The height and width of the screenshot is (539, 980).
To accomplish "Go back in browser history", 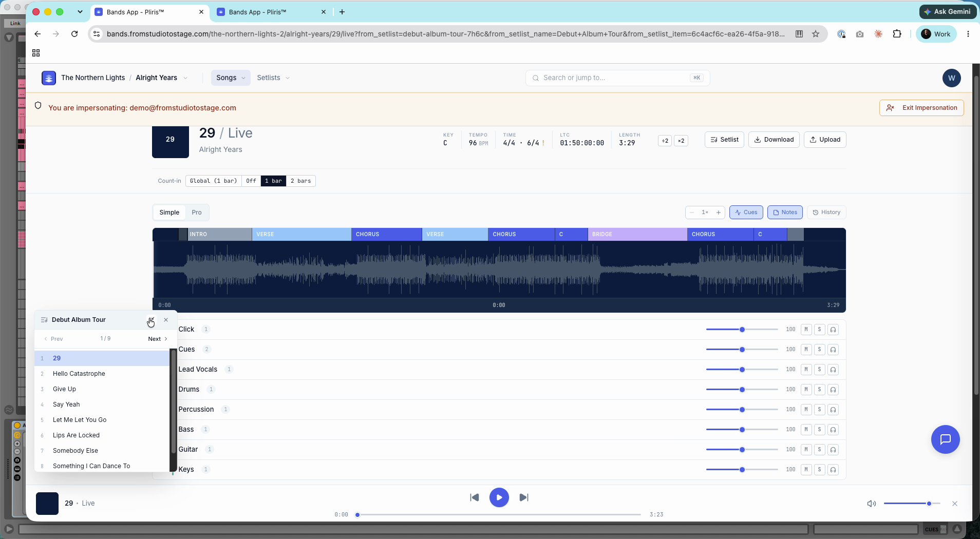I will pos(37,34).
